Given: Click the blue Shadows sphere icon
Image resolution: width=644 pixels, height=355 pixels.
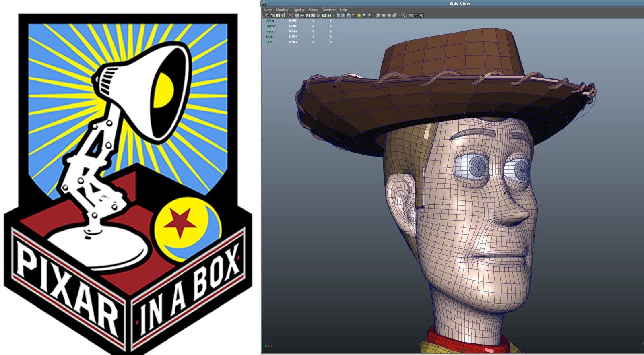Looking at the screenshot, I should 364,15.
